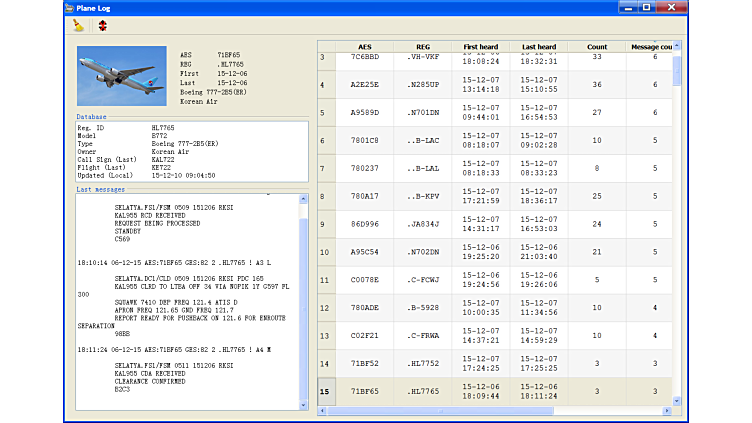The width and height of the screenshot is (752, 423).
Task: Click scroll down arrow in Last messages
Action: point(304,405)
